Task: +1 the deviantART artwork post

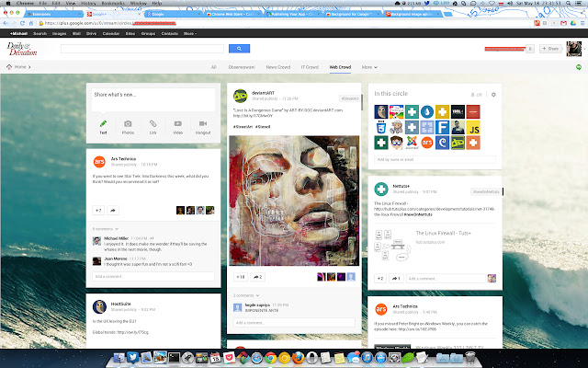Action: pyautogui.click(x=241, y=277)
